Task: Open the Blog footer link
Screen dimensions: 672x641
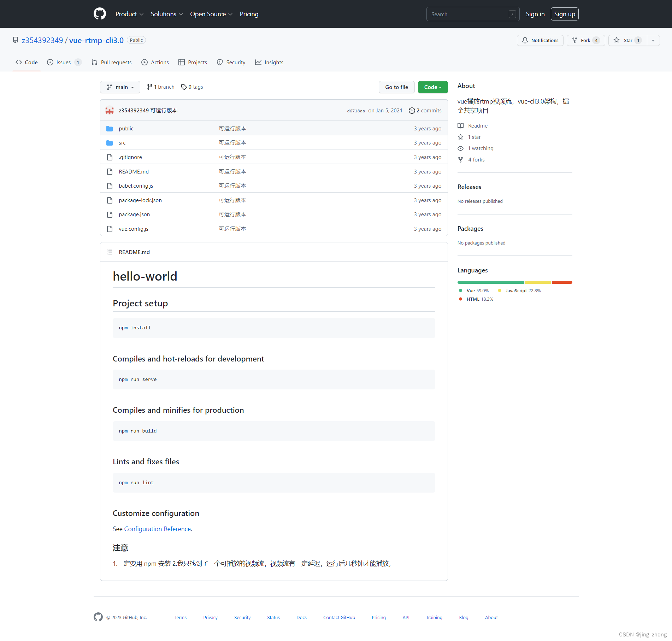Action: point(464,617)
